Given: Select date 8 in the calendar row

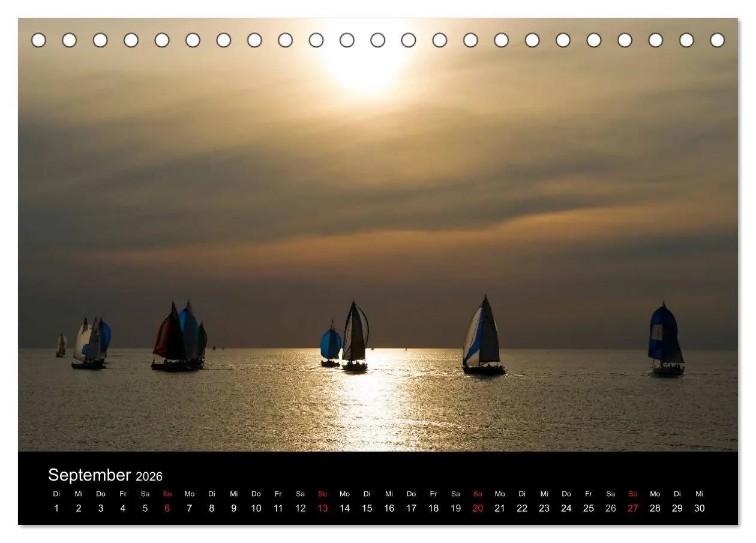Looking at the screenshot, I should [212, 508].
